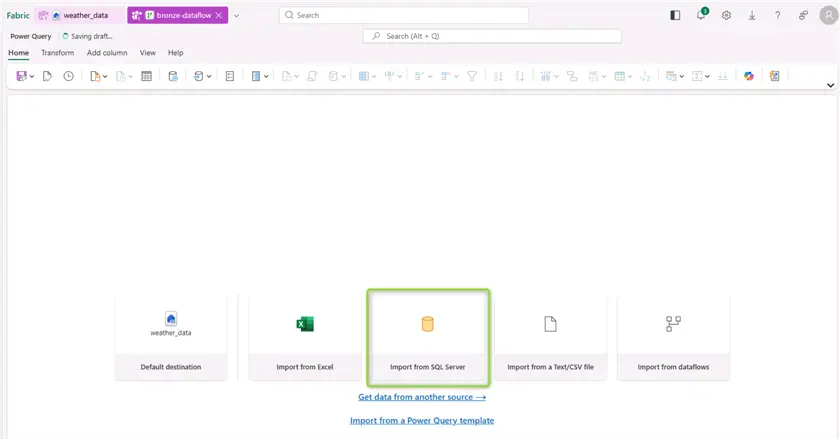The width and height of the screenshot is (840, 439).
Task: Open the Get data from another source link
Action: pyautogui.click(x=422, y=397)
